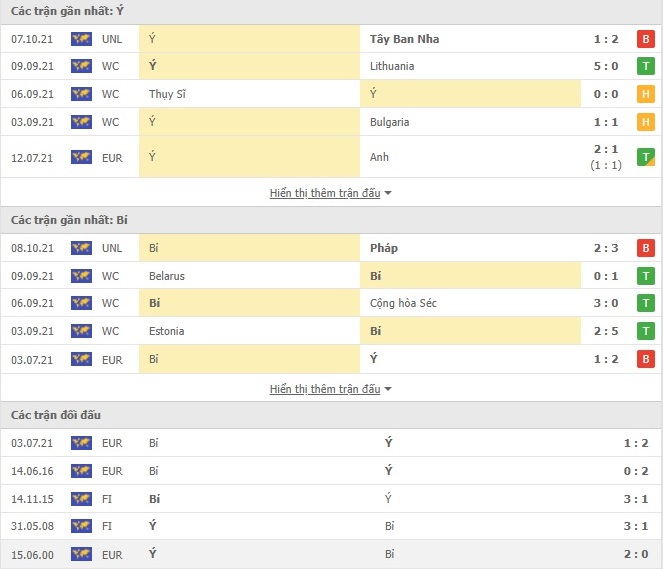Image resolution: width=663 pixels, height=569 pixels.
Task: Click the red B badge for Ý vs Tây Ban Nha
Action: (646, 39)
